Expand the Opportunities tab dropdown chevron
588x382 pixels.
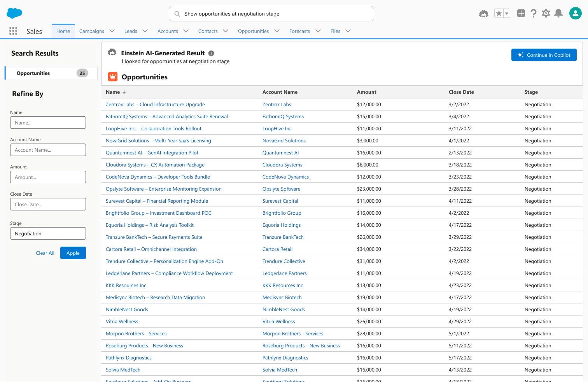point(277,31)
